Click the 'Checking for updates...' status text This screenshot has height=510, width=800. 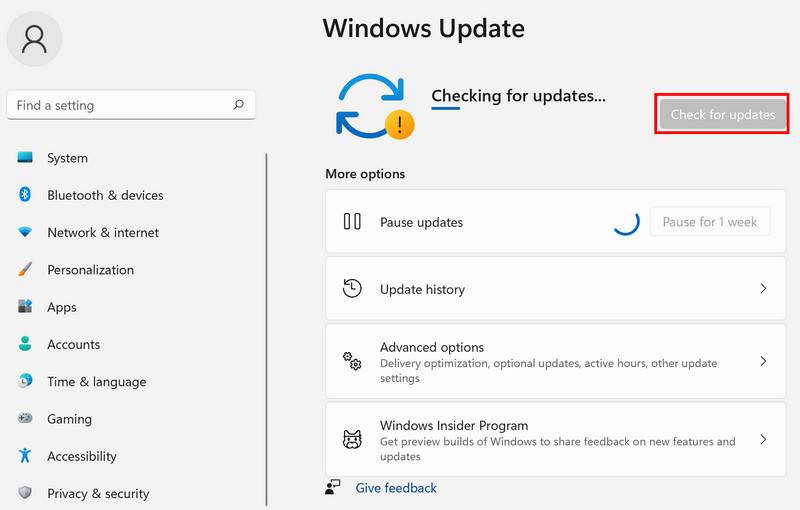(x=518, y=95)
